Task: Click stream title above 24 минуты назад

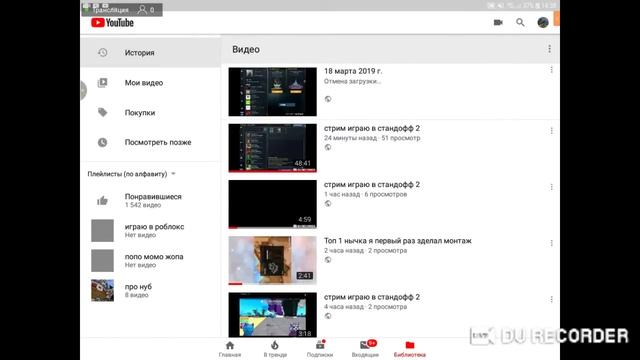Action: [x=372, y=128]
